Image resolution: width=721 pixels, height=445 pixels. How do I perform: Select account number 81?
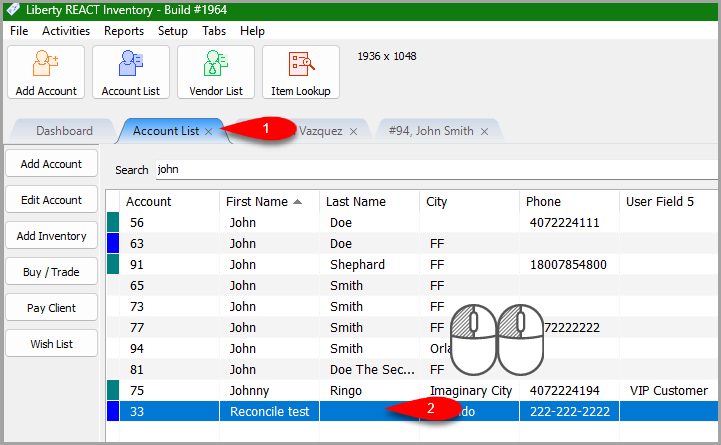click(137, 370)
